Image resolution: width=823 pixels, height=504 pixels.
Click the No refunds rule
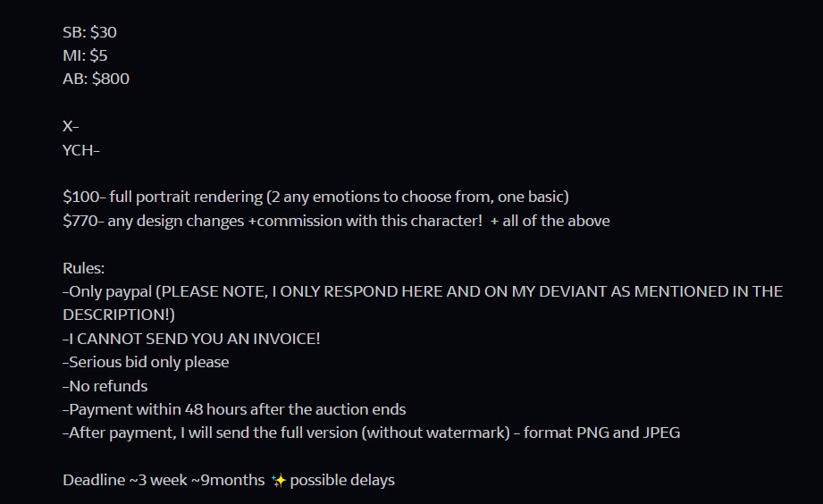(105, 386)
